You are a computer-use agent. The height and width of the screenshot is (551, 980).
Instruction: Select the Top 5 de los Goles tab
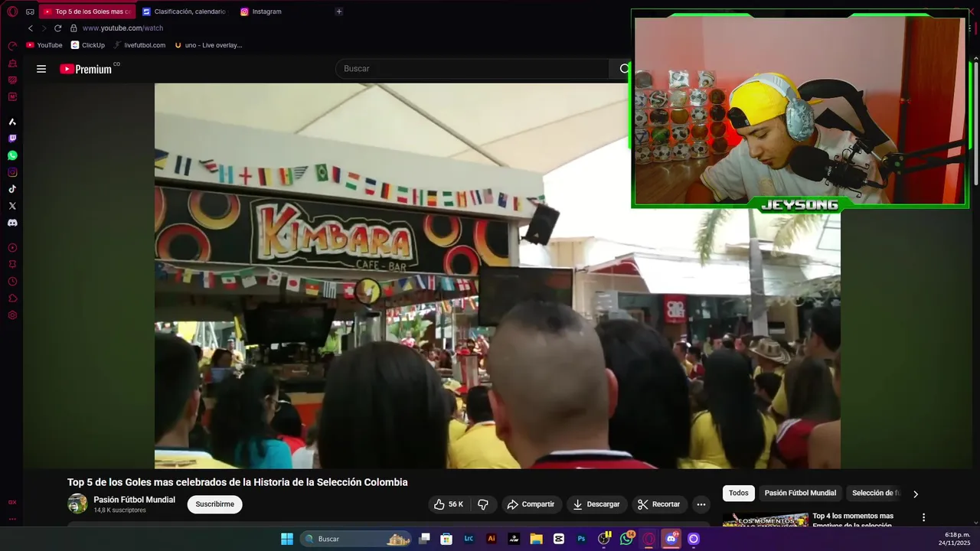[87, 11]
